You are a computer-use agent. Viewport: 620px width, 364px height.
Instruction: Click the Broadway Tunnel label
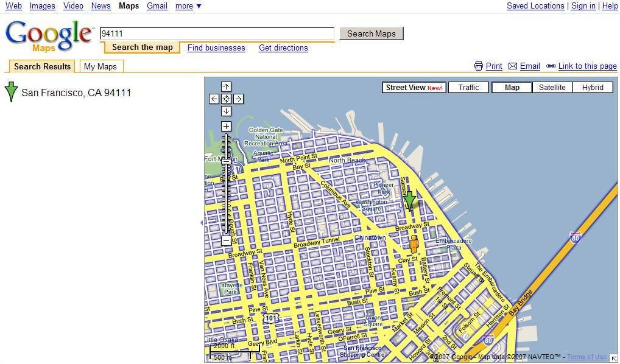pos(317,242)
